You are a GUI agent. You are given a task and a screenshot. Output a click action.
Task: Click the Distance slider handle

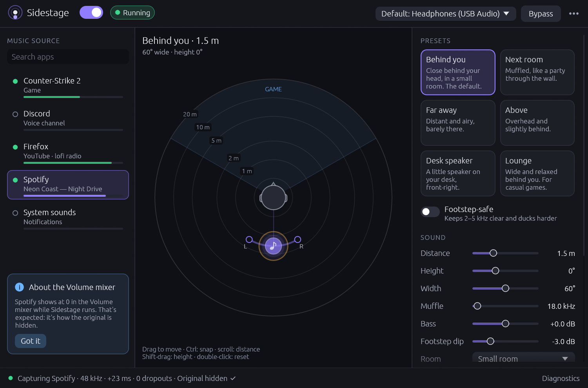[x=493, y=253]
